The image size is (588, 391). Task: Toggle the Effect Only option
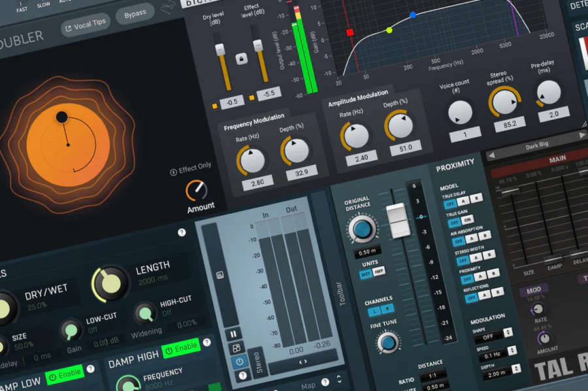point(191,168)
